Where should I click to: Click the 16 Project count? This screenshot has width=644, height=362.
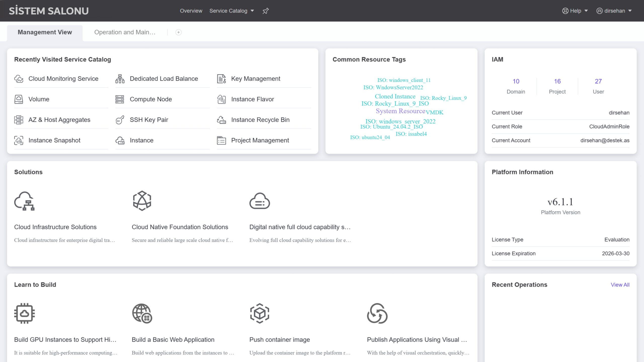557,81
